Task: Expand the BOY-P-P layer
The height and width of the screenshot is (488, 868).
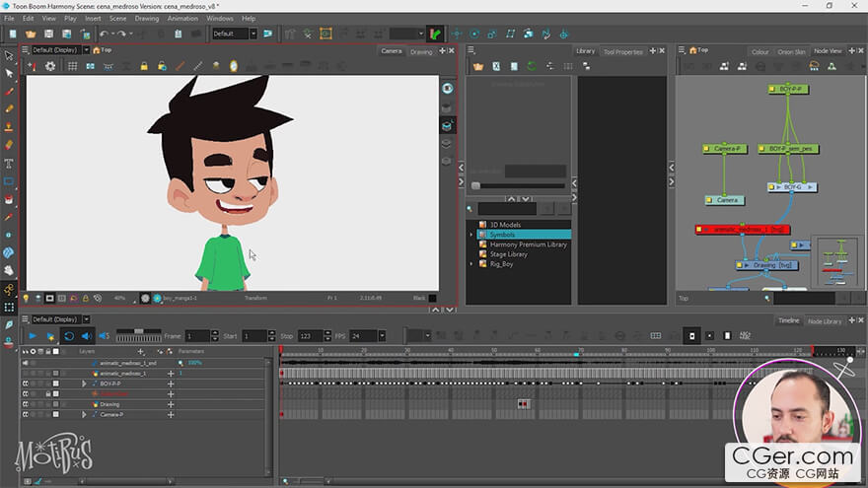Action: (x=84, y=383)
